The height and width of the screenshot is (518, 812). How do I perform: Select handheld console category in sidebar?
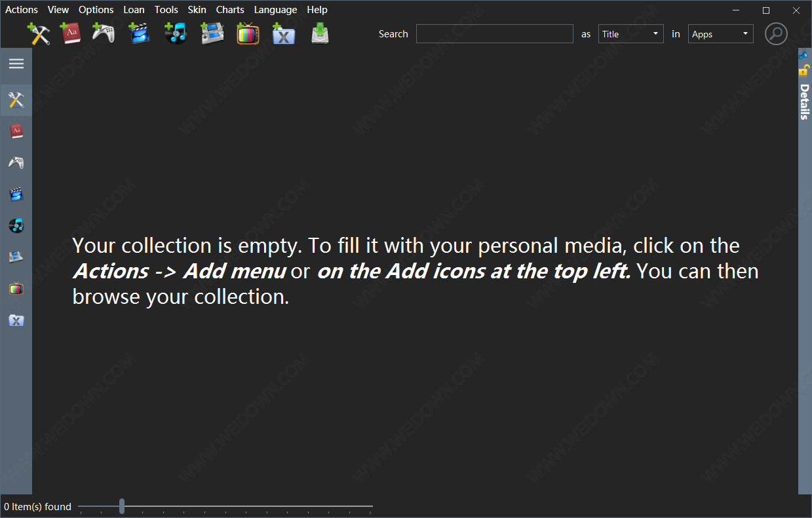tap(16, 257)
